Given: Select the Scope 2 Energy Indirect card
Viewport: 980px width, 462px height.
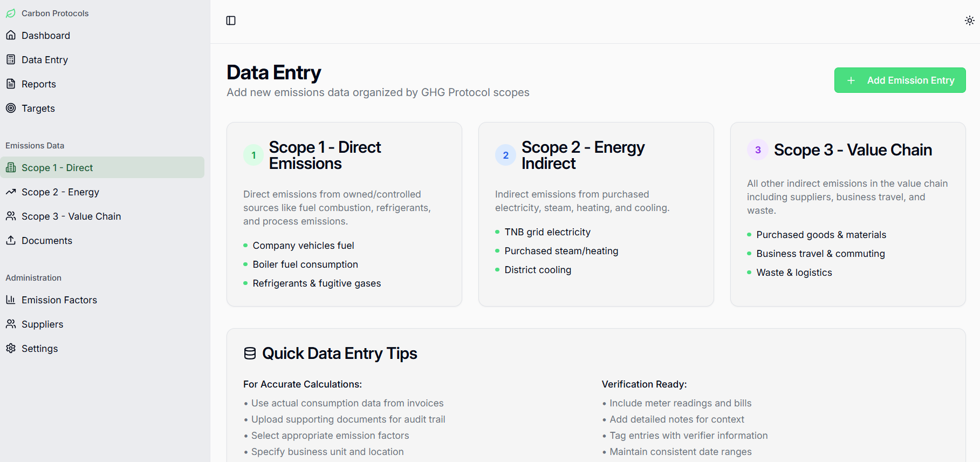Looking at the screenshot, I should 596,214.
